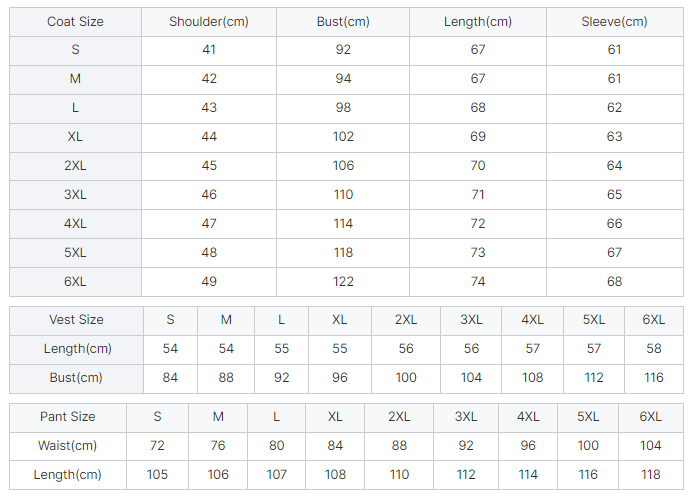The height and width of the screenshot is (496, 695).
Task: Select the 6XL row label in coat table
Action: (x=75, y=282)
